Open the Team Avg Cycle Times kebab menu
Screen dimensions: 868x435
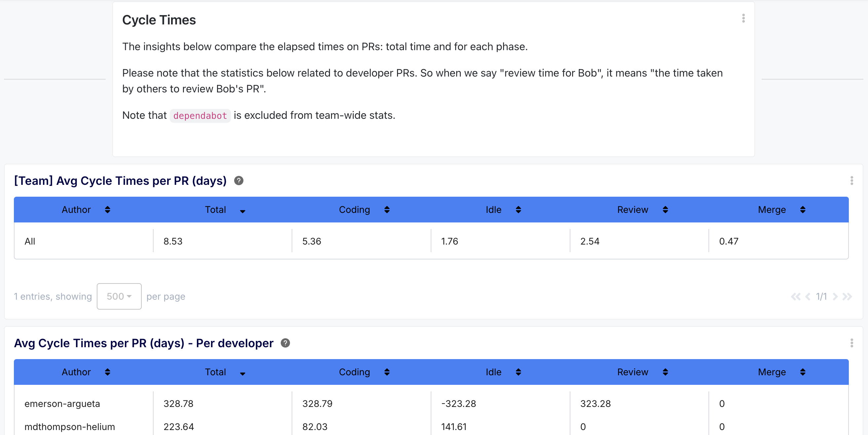click(x=851, y=181)
